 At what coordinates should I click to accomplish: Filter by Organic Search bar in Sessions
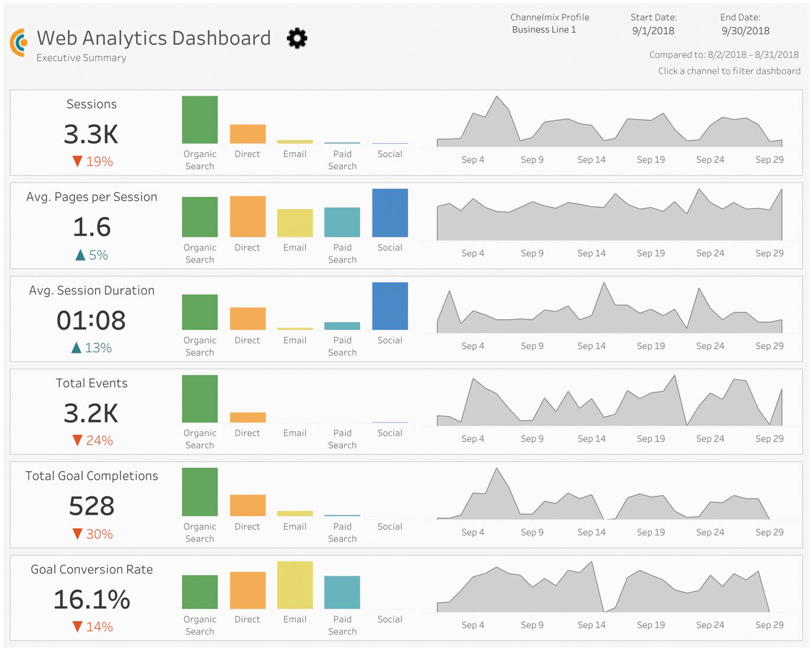200,120
